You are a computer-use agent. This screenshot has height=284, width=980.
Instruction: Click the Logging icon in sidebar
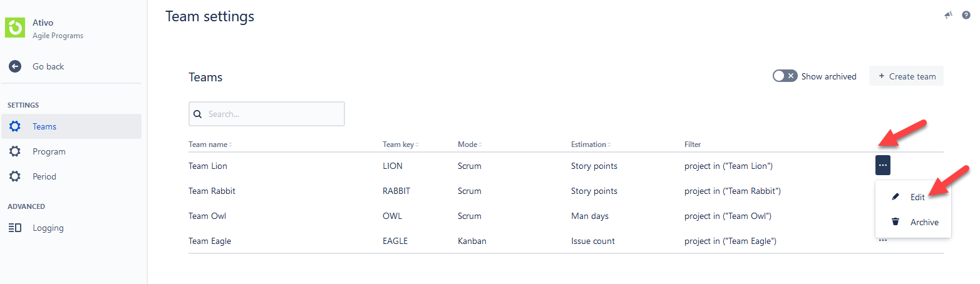click(15, 228)
